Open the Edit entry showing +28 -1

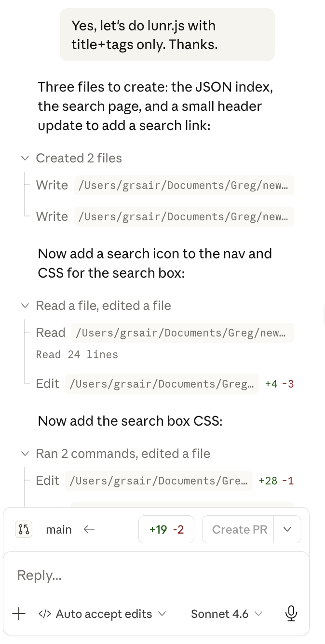[x=159, y=481]
